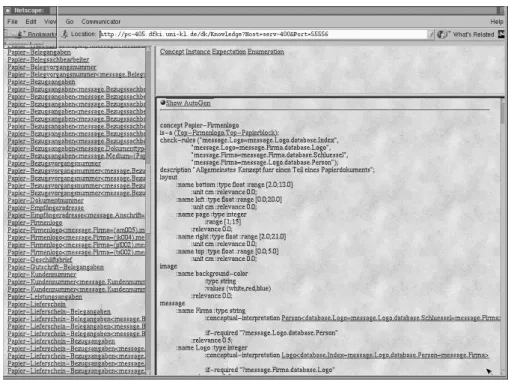Select Papier-Firmenlogo<message.Firma=(jk004) entry
This screenshot has height=384, width=511.
(x=76, y=237)
